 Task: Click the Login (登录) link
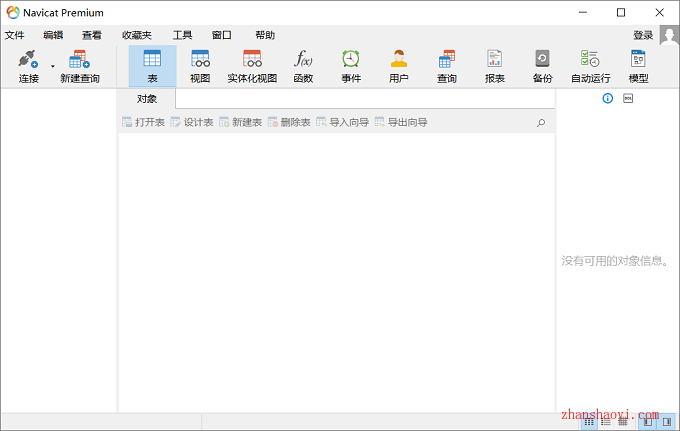pyautogui.click(x=643, y=35)
